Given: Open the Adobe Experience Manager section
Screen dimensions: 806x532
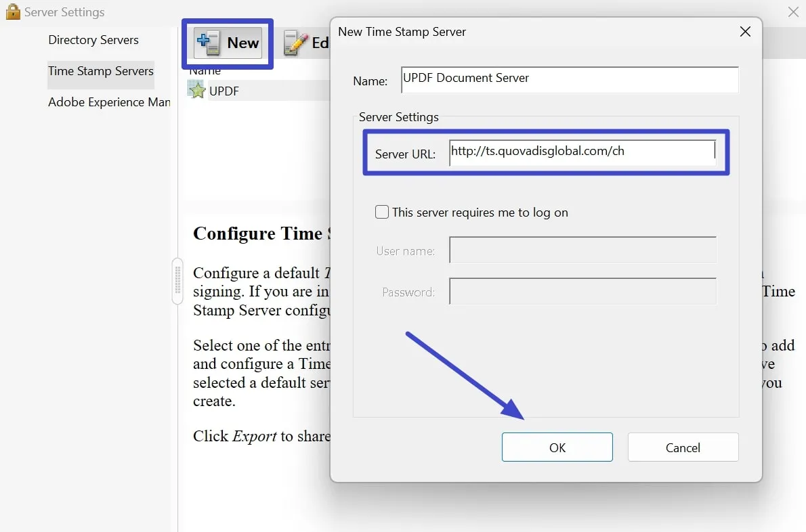Looking at the screenshot, I should (x=108, y=102).
